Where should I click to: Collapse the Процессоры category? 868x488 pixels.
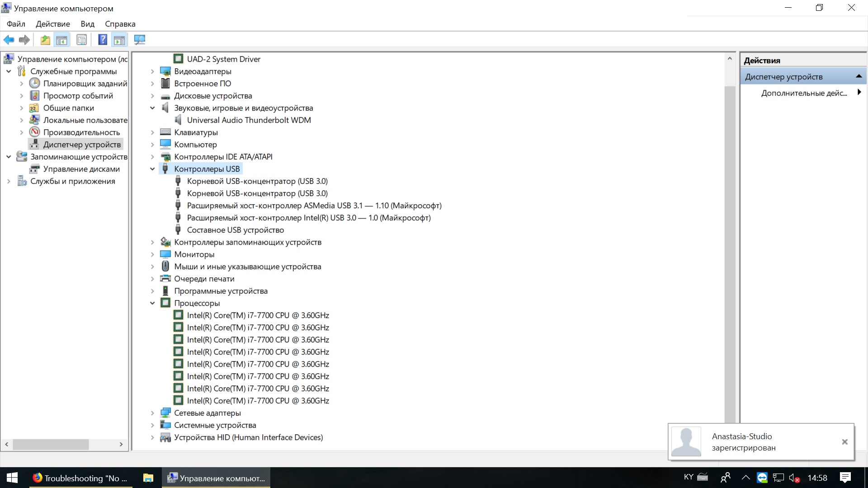152,303
